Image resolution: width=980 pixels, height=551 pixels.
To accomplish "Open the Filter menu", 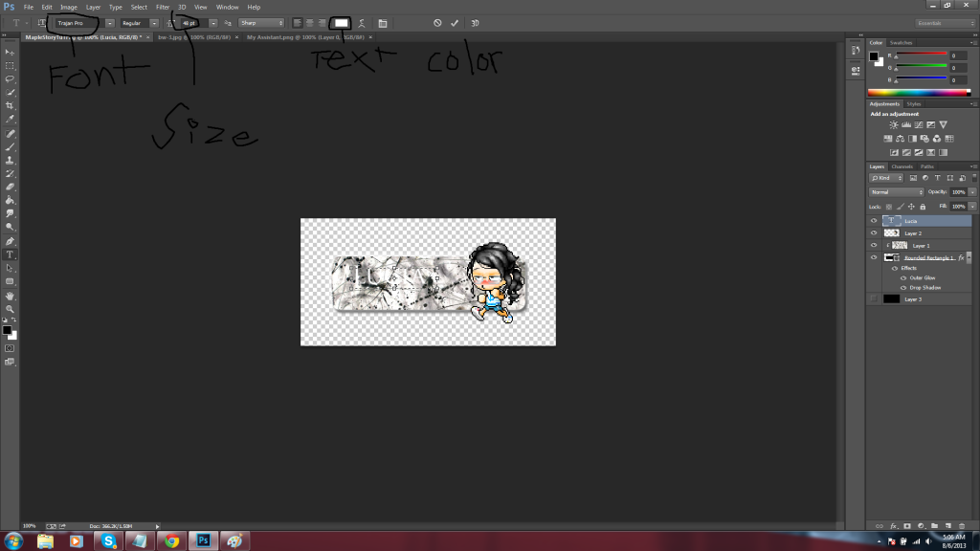I will click(163, 7).
